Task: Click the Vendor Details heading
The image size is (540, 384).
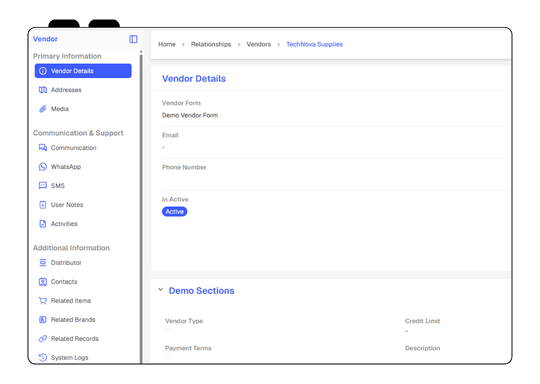Action: pos(194,79)
